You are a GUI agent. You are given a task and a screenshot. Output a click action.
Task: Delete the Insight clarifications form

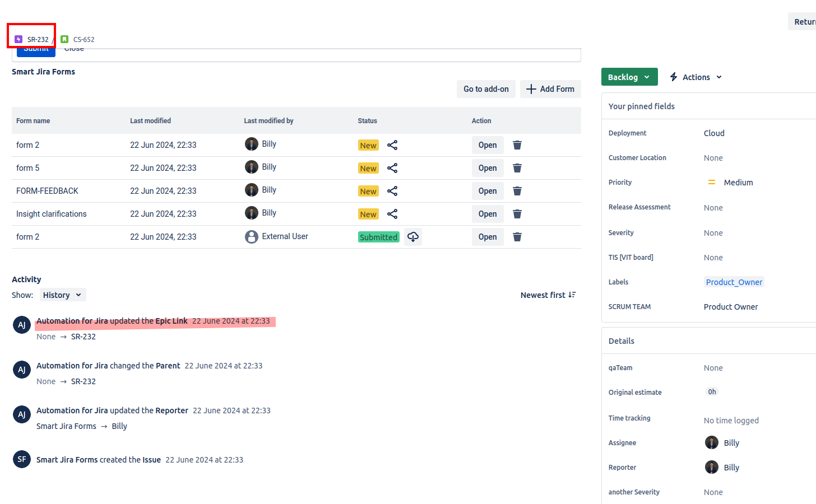tap(517, 214)
